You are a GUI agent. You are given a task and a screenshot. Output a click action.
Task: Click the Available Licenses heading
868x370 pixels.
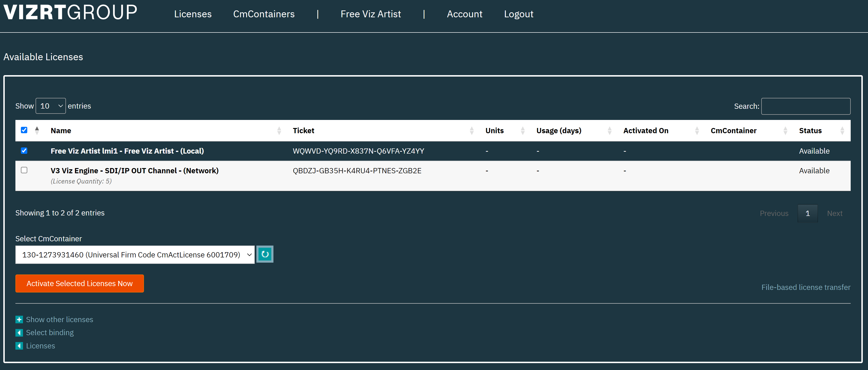point(43,57)
